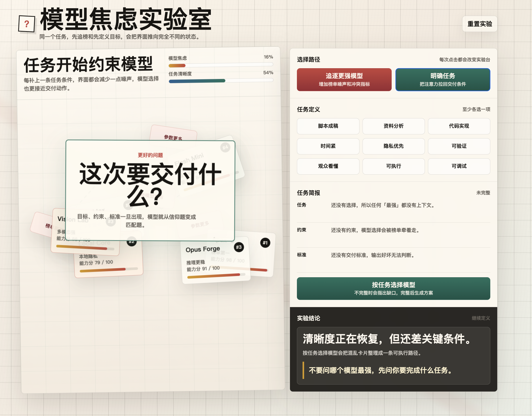Toggle the 脚本成稿 task chip
The width and height of the screenshot is (532, 416).
tap(328, 126)
